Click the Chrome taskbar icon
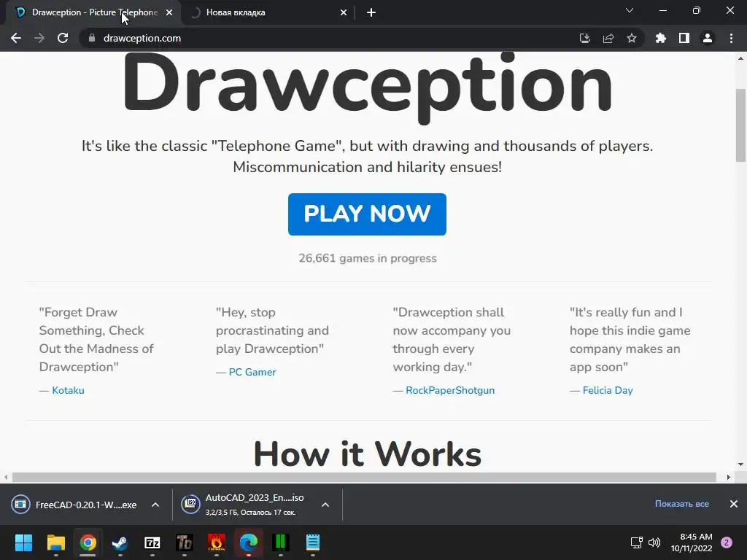Screen dimensions: 747x560 pyautogui.click(x=88, y=542)
